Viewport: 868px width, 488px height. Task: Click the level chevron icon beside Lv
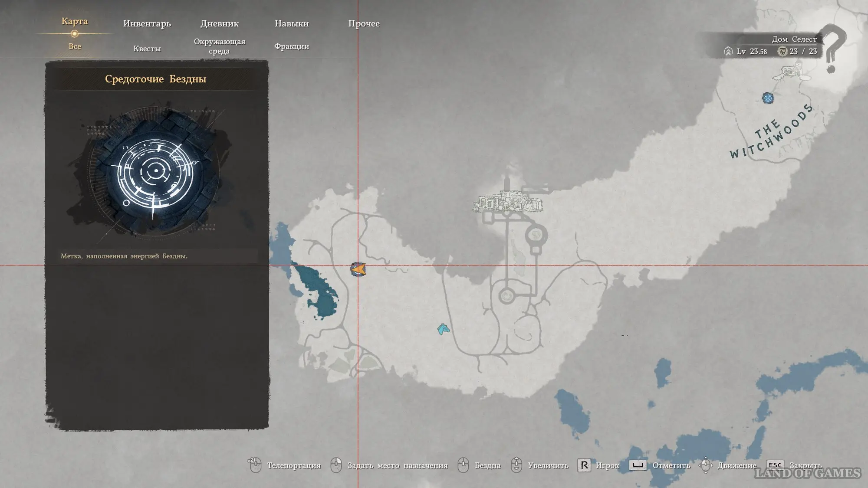click(728, 51)
